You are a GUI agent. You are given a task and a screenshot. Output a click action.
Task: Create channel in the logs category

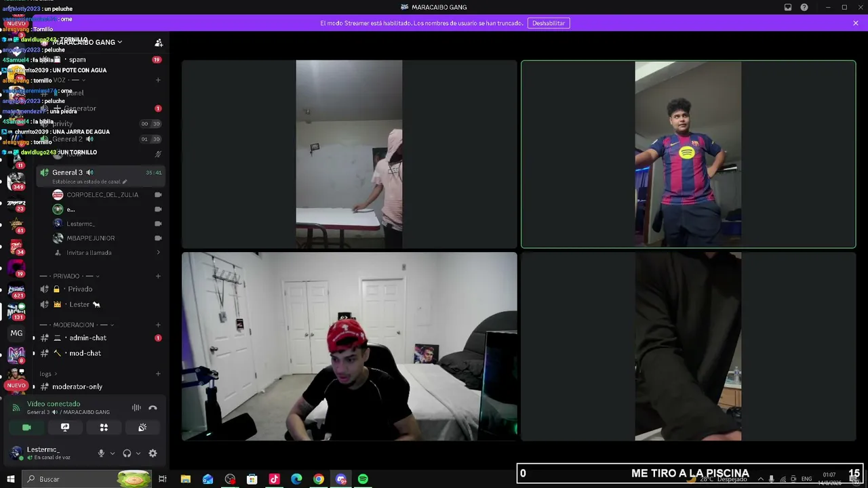click(x=158, y=373)
